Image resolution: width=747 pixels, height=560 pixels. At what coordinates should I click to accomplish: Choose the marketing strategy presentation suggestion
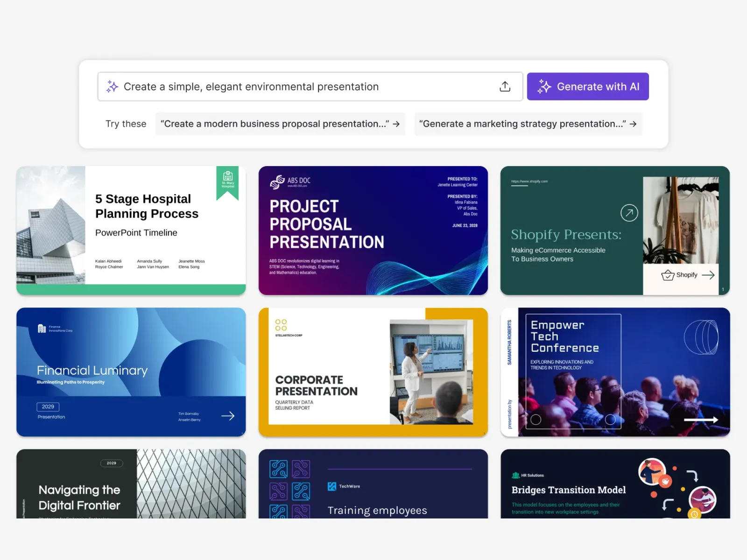click(528, 124)
